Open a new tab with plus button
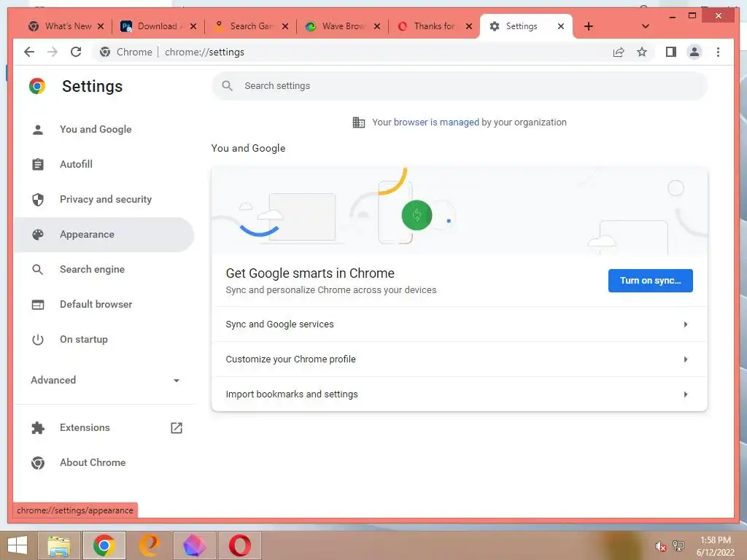The width and height of the screenshot is (747, 560). (589, 26)
